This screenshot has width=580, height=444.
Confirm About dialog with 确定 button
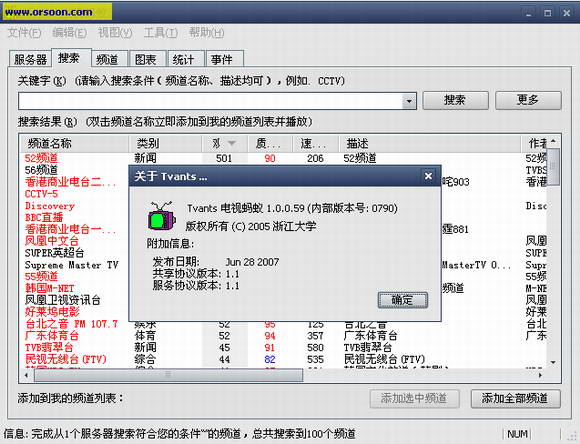click(403, 300)
